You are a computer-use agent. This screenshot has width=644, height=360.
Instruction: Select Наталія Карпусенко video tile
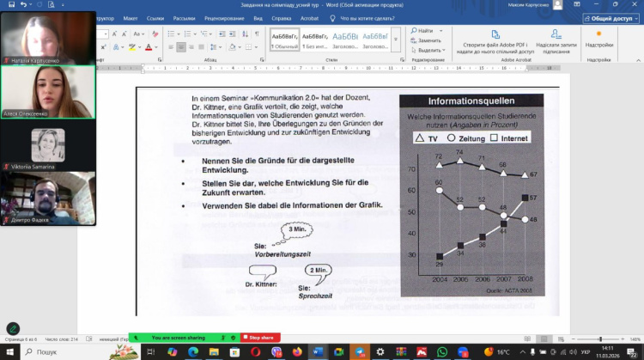click(x=48, y=38)
